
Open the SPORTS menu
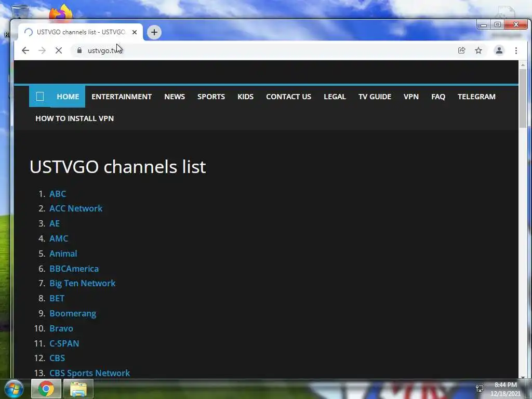point(211,96)
